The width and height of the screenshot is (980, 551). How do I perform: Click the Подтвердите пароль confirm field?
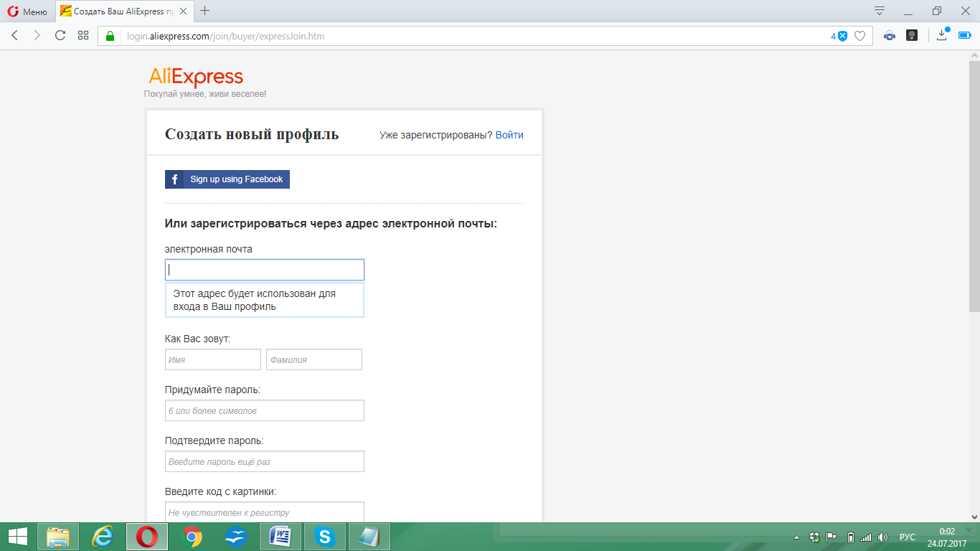coord(265,461)
